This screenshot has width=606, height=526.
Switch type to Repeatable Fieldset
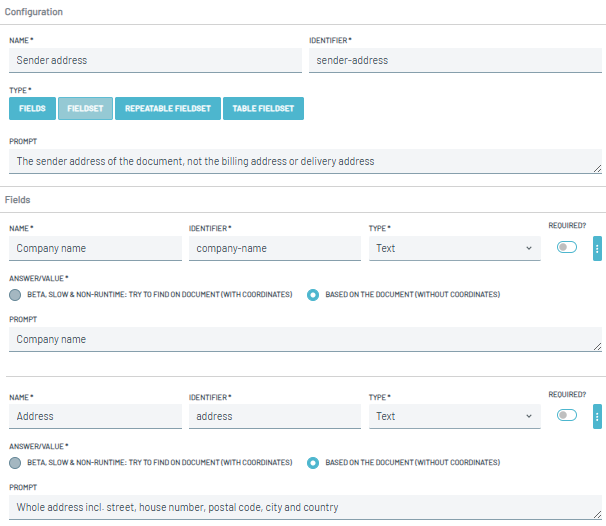(168, 108)
